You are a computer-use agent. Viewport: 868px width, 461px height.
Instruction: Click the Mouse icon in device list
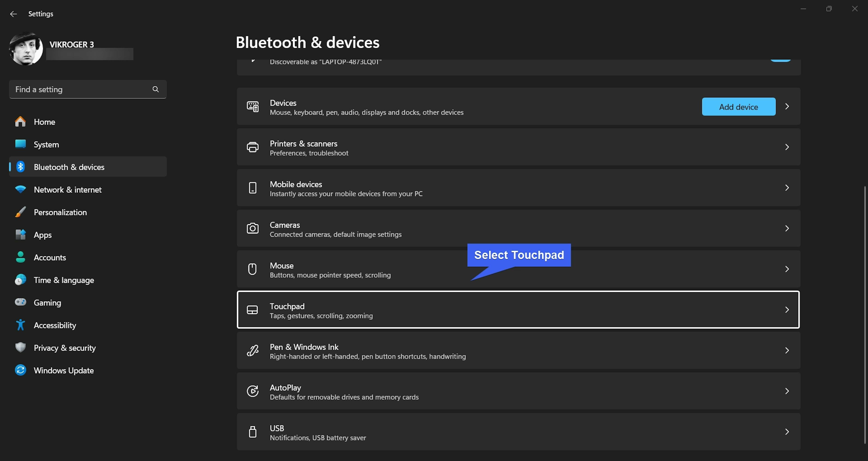click(252, 269)
